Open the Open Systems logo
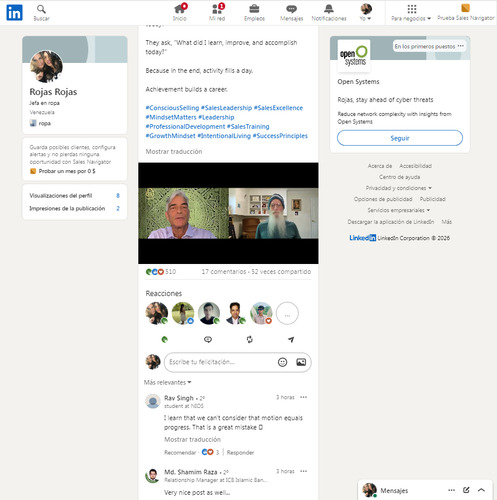 (354, 56)
